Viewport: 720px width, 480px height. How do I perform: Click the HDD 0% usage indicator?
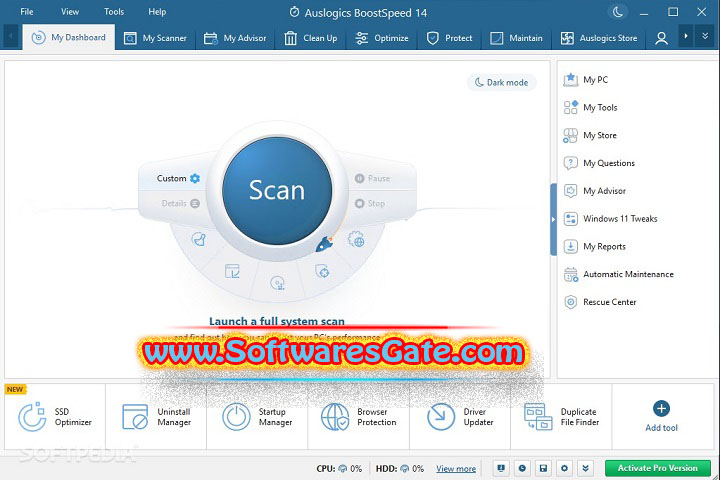[399, 469]
